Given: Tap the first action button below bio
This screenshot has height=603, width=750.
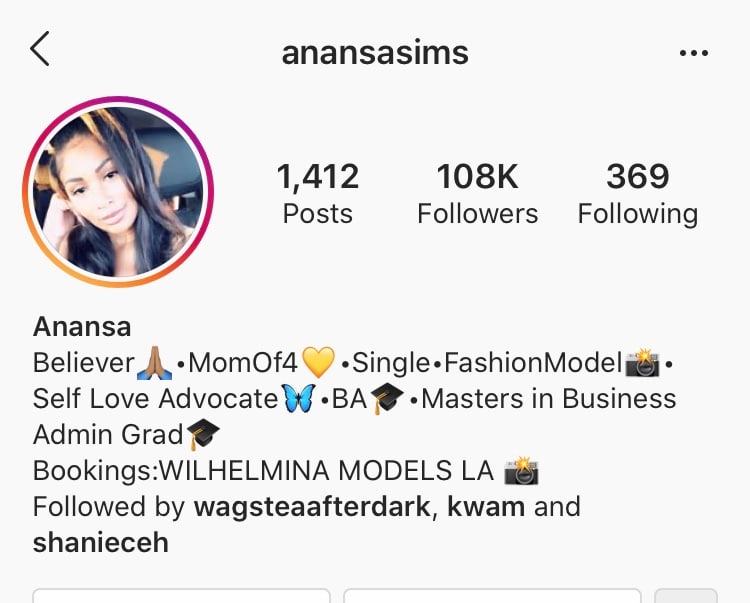Looking at the screenshot, I should coord(181,596).
